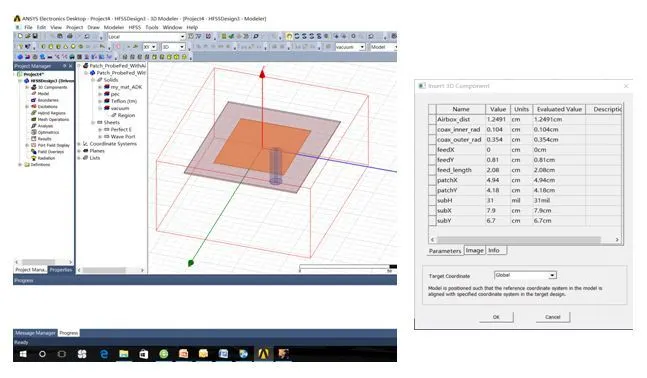Open the Target Coordinate Global dropdown

(552, 275)
